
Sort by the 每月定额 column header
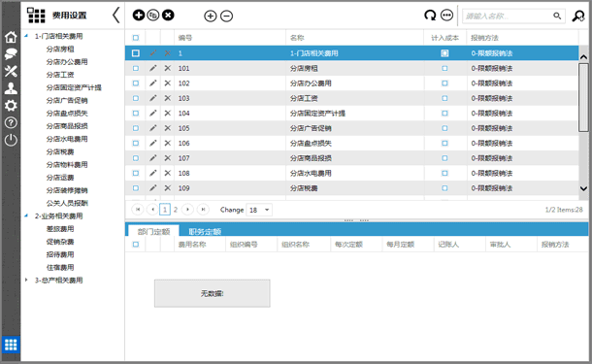point(400,245)
